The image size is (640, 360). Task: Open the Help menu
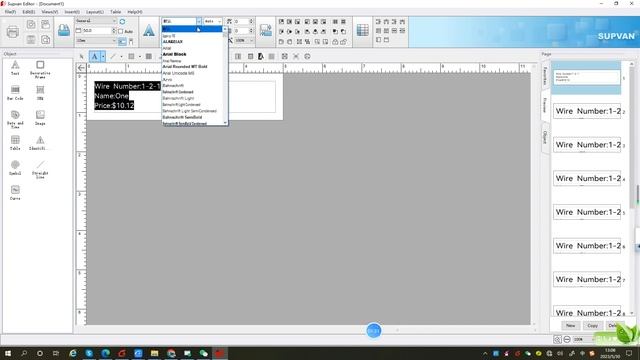tap(135, 12)
